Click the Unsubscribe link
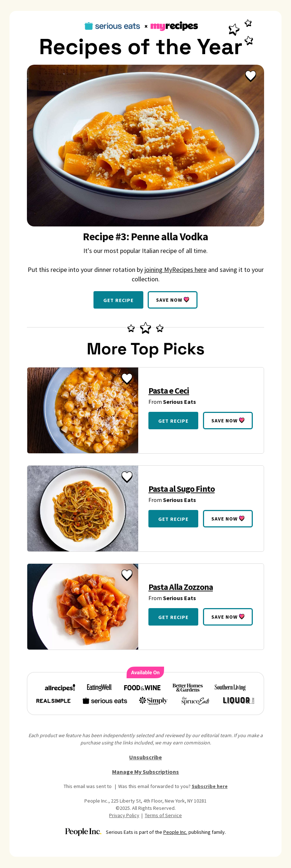Screen dimensions: 291x868 145,757
